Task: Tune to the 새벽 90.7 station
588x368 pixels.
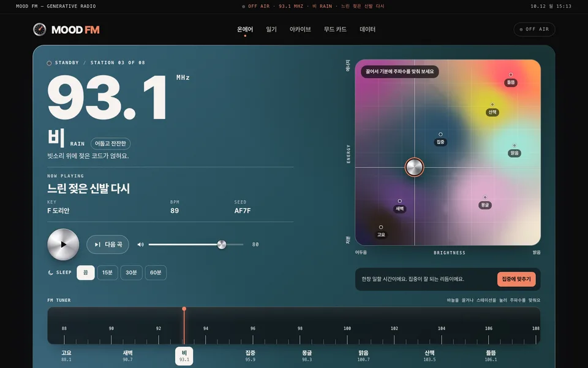Action: pyautogui.click(x=127, y=356)
